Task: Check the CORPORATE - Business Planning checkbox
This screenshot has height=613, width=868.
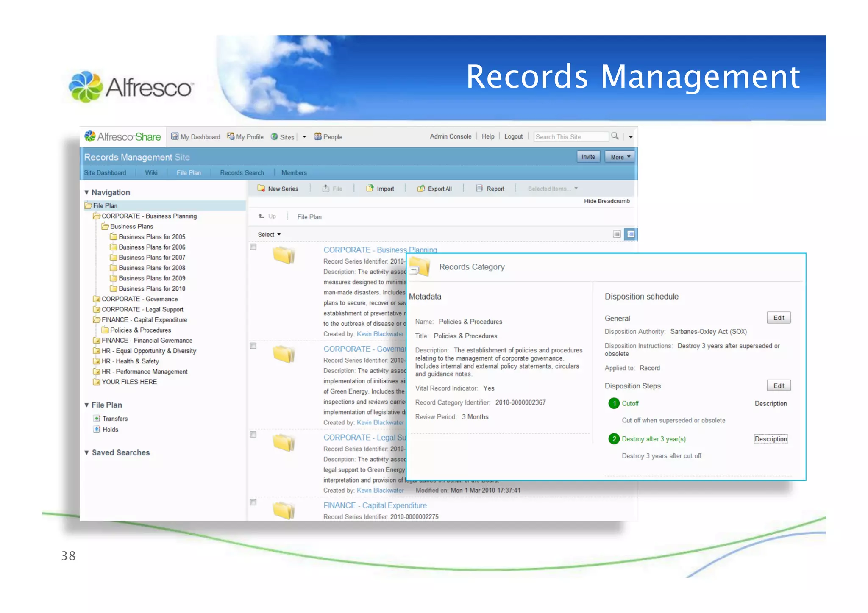Action: pos(253,247)
